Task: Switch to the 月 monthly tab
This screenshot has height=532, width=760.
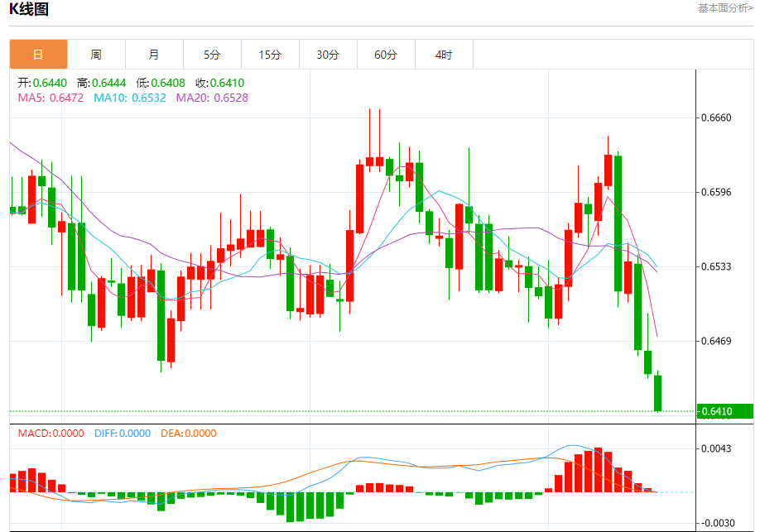Action: pos(154,55)
